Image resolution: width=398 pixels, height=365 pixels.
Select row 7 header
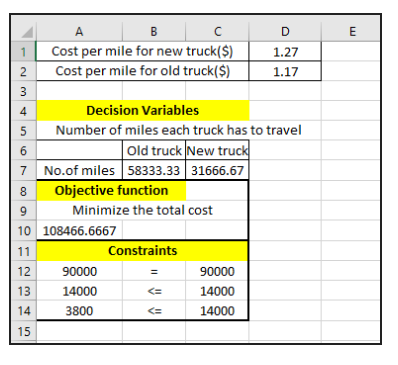23,170
